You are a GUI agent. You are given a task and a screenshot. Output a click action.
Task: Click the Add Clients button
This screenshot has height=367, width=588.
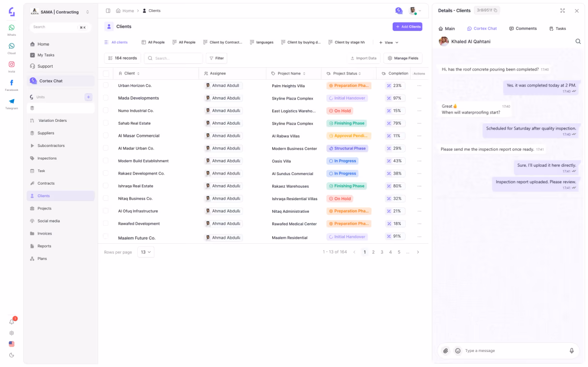pos(407,27)
